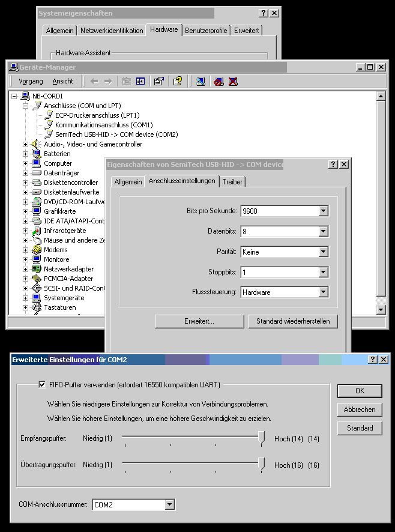Select the Erweitert tab in Systemeigenschaften
The height and width of the screenshot is (532, 395).
247,31
